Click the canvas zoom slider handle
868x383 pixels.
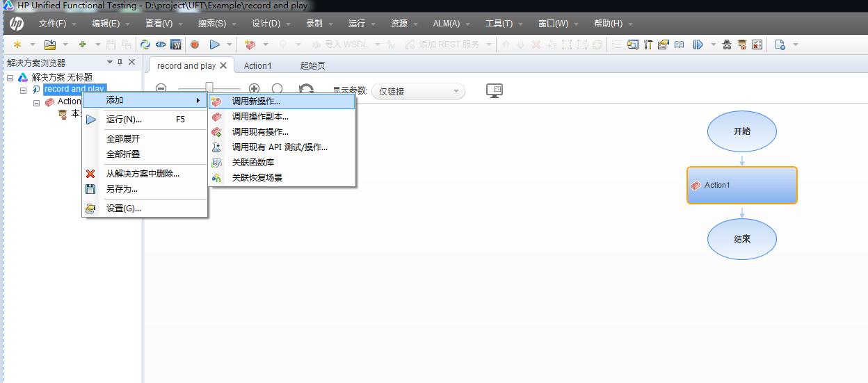pyautogui.click(x=209, y=88)
